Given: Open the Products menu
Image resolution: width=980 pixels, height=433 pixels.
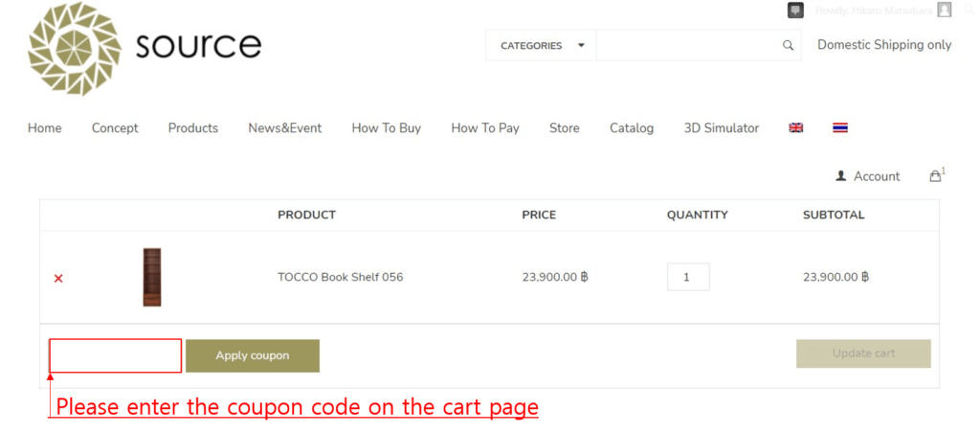Looking at the screenshot, I should click(x=192, y=127).
